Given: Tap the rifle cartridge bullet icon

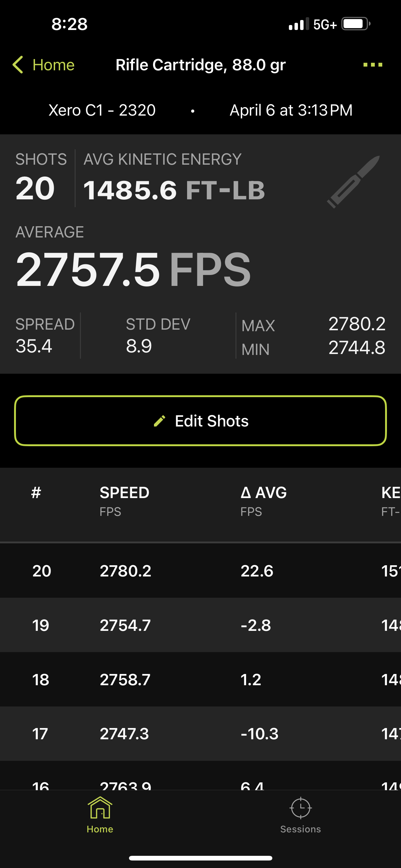Looking at the screenshot, I should pyautogui.click(x=354, y=182).
